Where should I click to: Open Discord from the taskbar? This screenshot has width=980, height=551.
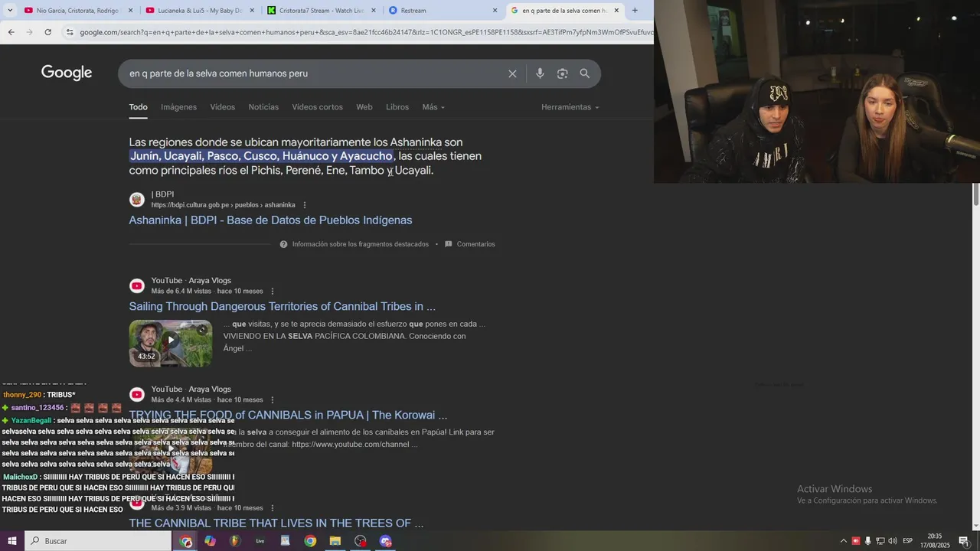(x=385, y=541)
